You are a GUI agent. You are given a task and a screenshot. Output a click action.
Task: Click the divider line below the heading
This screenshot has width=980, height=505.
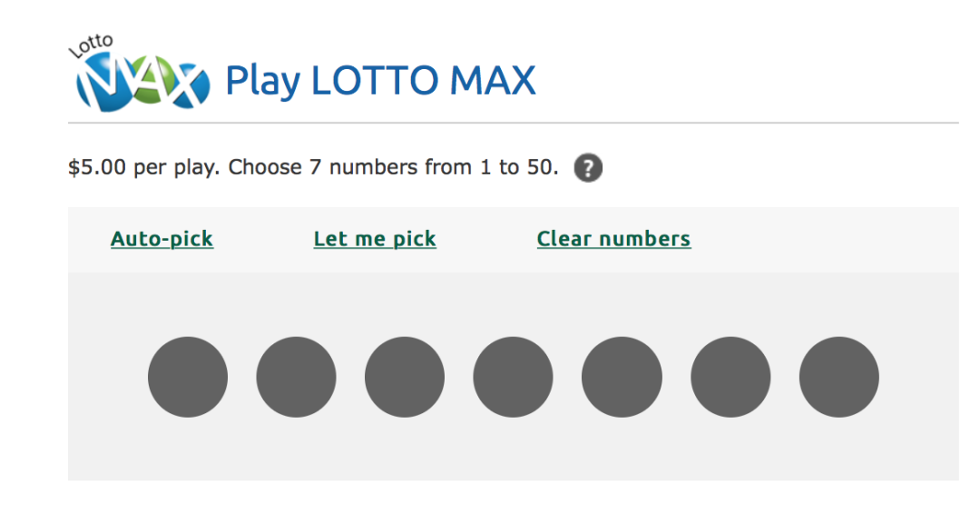(513, 123)
